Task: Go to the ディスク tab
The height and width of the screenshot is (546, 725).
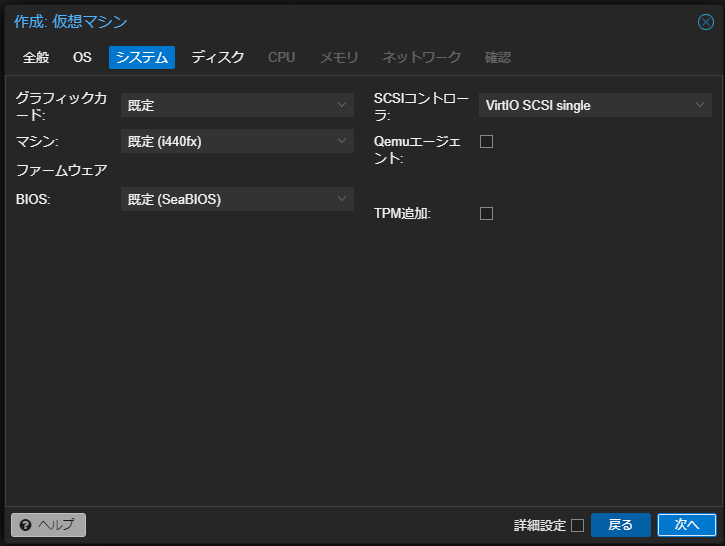Action: pyautogui.click(x=218, y=57)
